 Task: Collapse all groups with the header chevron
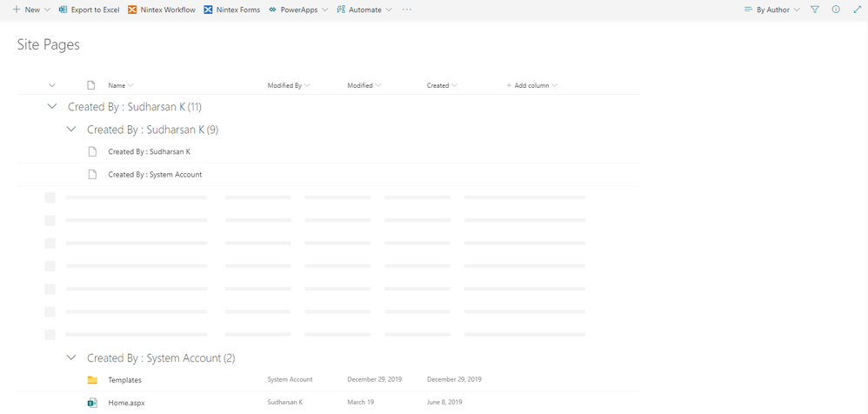tap(52, 85)
